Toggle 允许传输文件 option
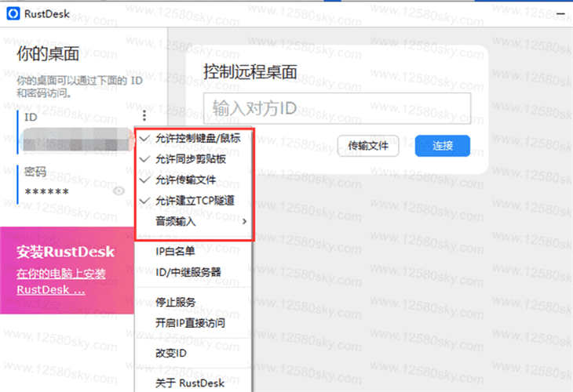This screenshot has height=392, width=573. pos(193,180)
